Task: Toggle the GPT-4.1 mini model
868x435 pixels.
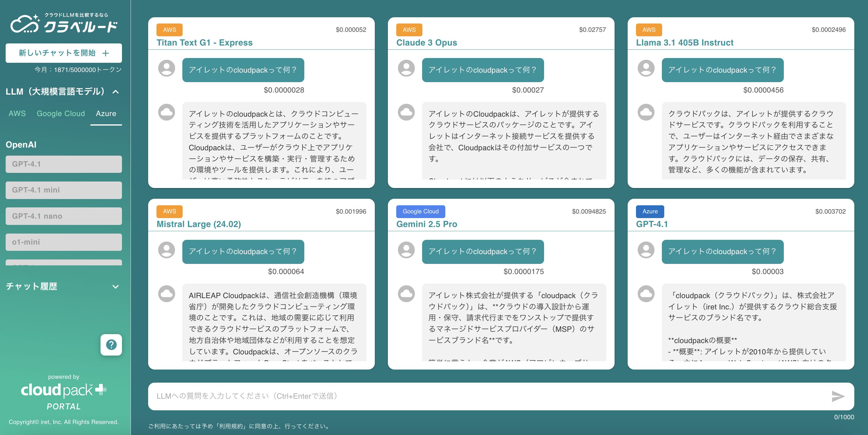Action: [x=64, y=190]
